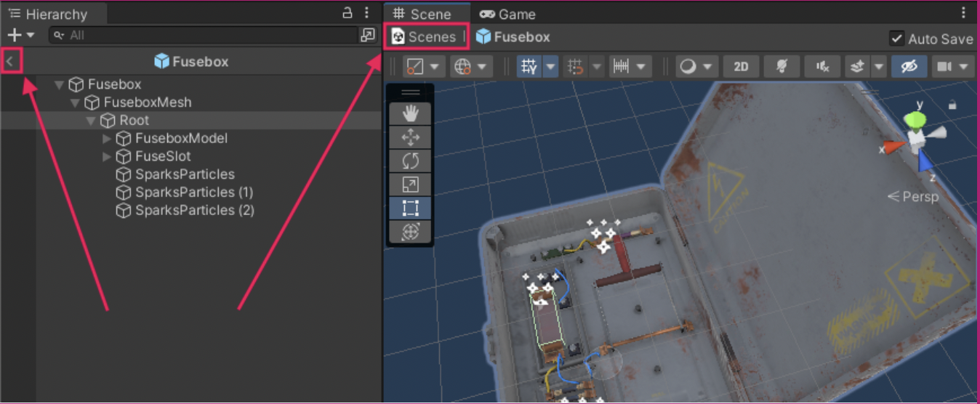The width and height of the screenshot is (980, 404).
Task: Select the Scale tool
Action: pyautogui.click(x=411, y=184)
